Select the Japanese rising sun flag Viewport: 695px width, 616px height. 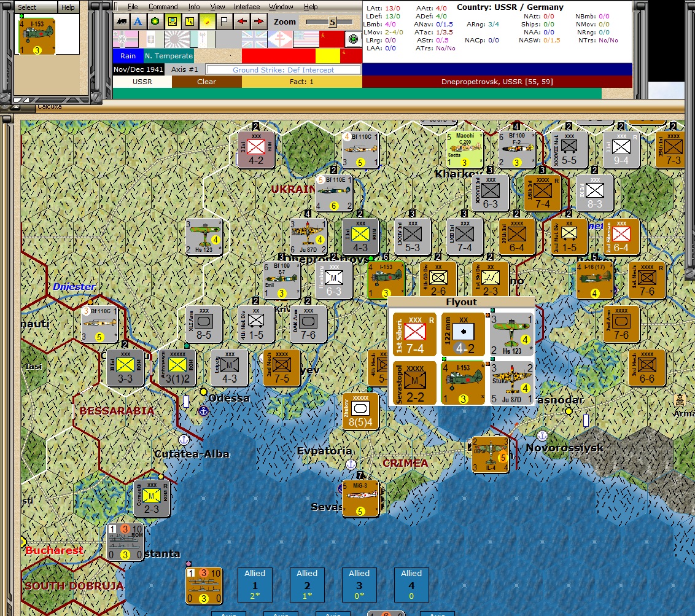pyautogui.click(x=177, y=39)
